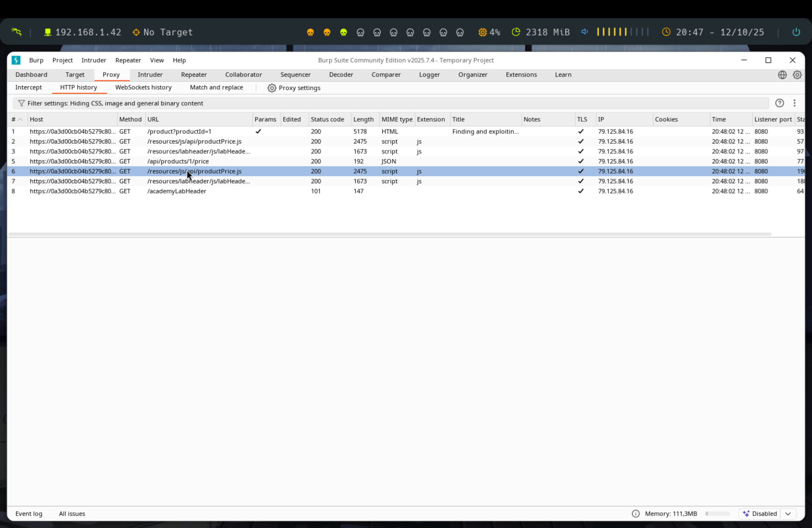Open Burp settings gear icon
Viewport: 812px width, 528px height.
pos(797,75)
